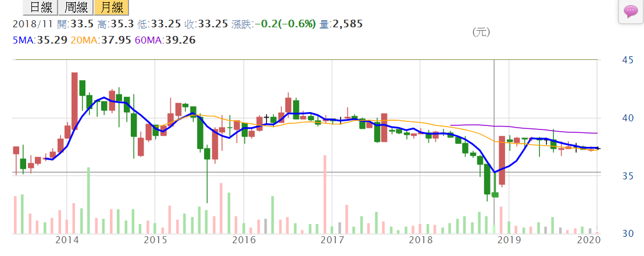
Task: Open the pink chat bubble icon
Action: [630, 12]
